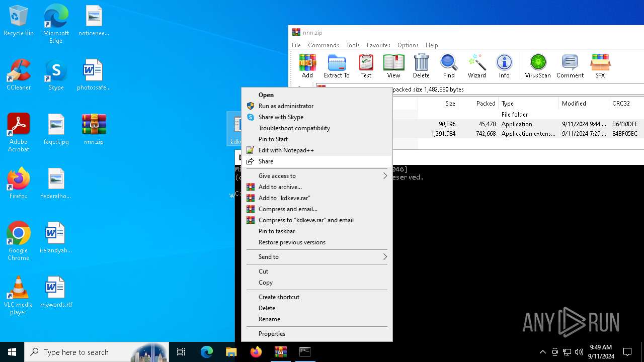Open File Explorer from the taskbar
The image size is (644, 362).
coord(231,352)
